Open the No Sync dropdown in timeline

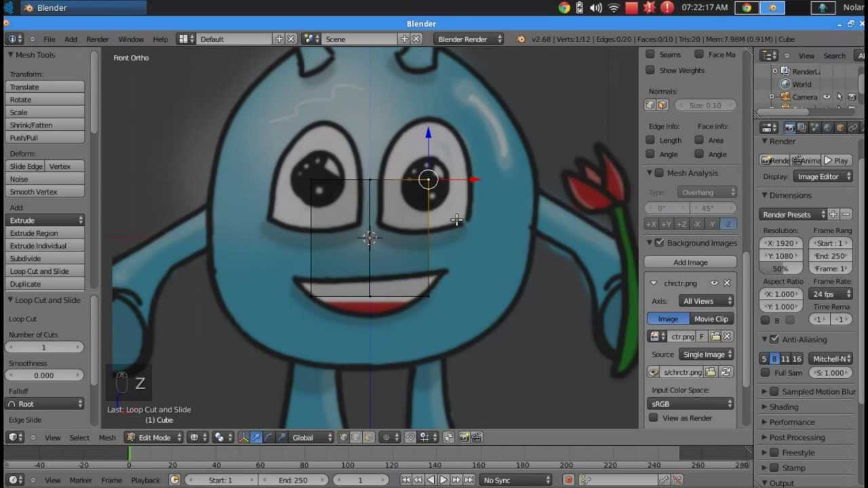click(x=516, y=480)
